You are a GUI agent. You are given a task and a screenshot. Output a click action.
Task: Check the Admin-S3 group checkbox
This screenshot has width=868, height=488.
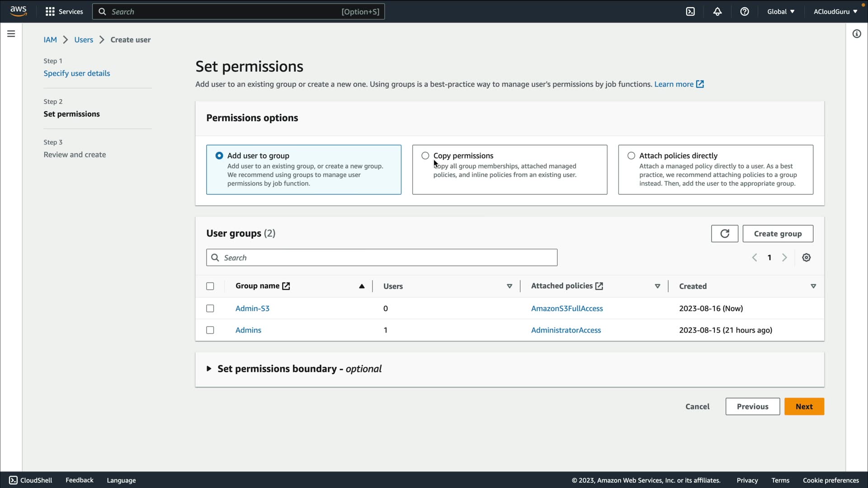(210, 309)
